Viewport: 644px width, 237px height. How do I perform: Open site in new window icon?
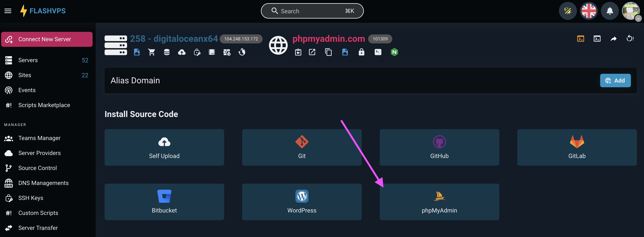[312, 52]
